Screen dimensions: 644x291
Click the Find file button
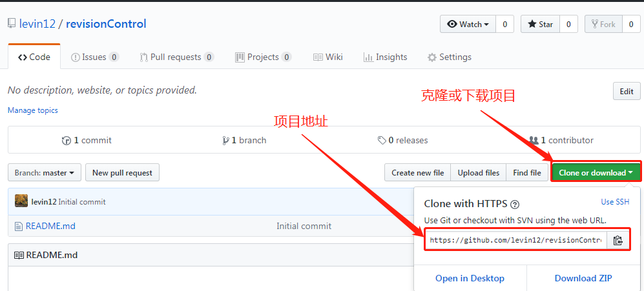tap(527, 173)
